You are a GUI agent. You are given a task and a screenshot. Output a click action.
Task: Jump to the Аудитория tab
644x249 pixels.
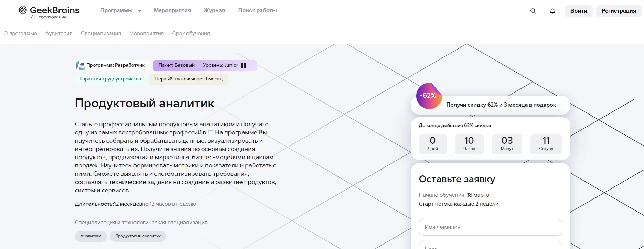coord(59,34)
